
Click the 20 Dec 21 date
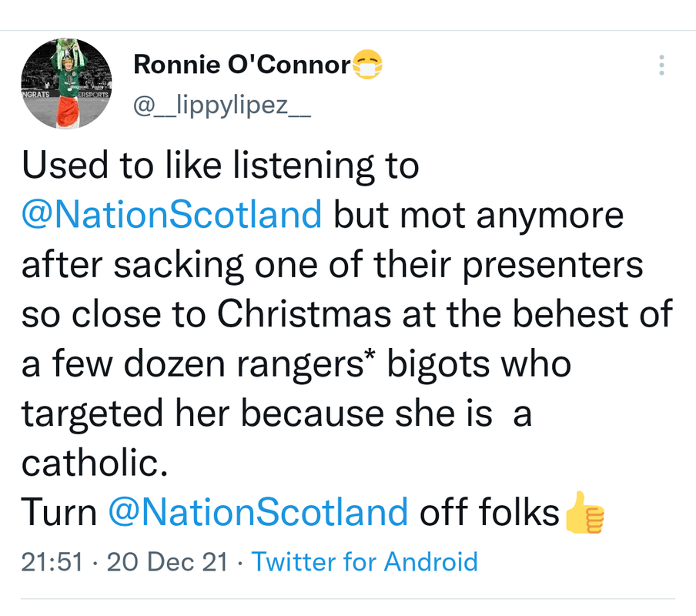167,561
